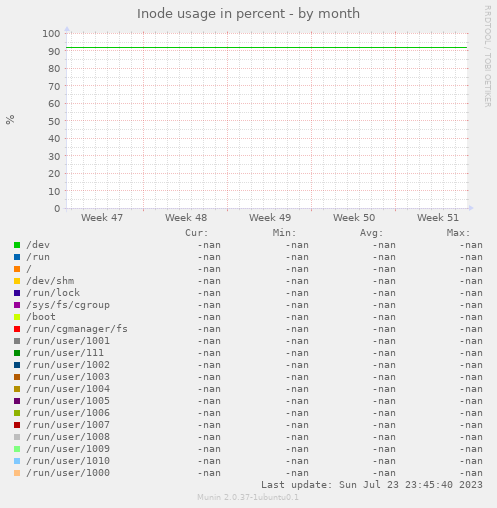This screenshot has width=497, height=508.
Task: Select the /sys/fs/cgroup legend label
Action: (x=68, y=305)
